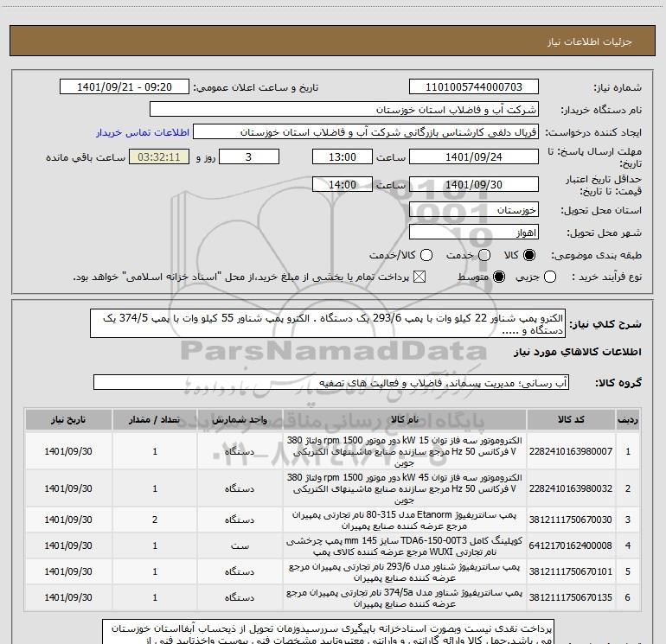Click the remaining time field 03:32:11

click(x=159, y=156)
